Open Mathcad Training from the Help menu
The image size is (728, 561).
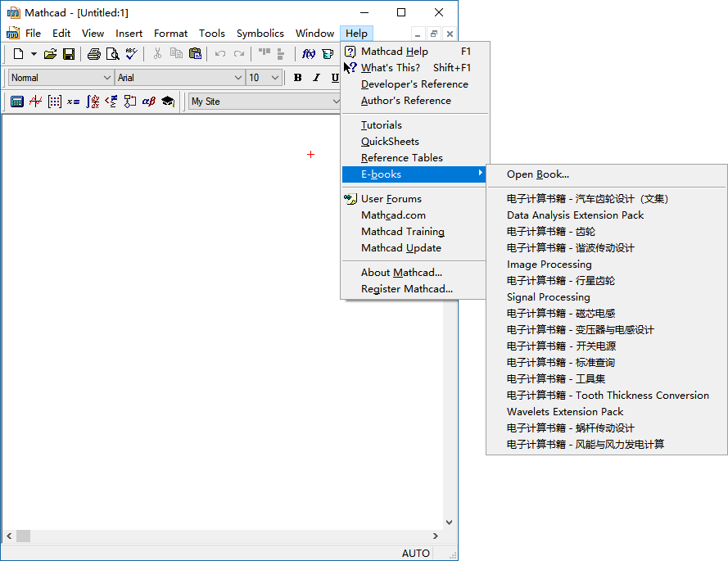pos(414,231)
